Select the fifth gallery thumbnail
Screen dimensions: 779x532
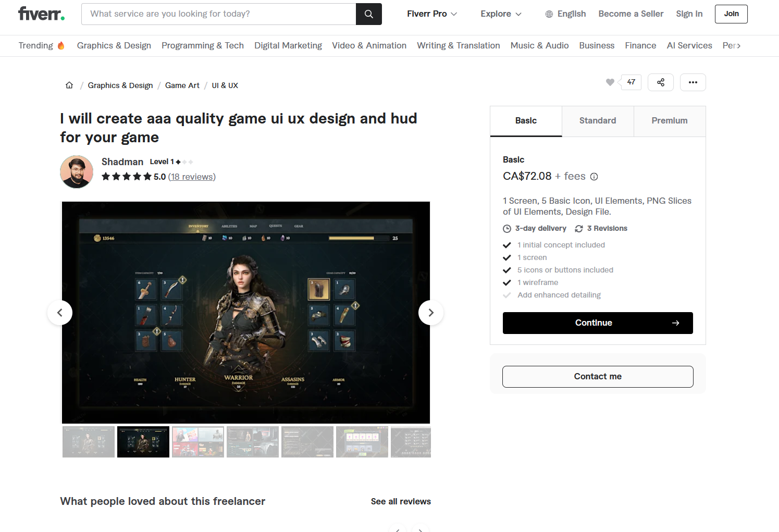click(307, 442)
